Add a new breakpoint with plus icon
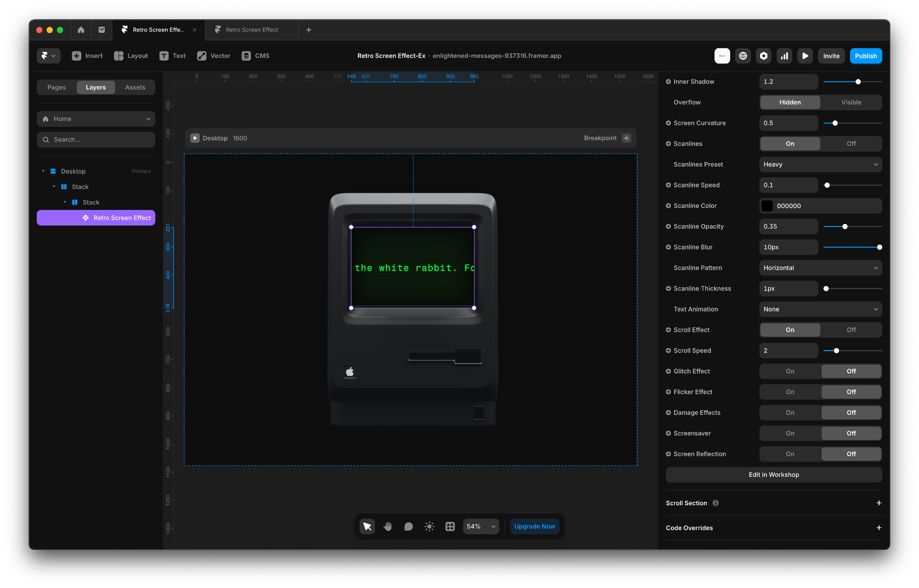 626,138
